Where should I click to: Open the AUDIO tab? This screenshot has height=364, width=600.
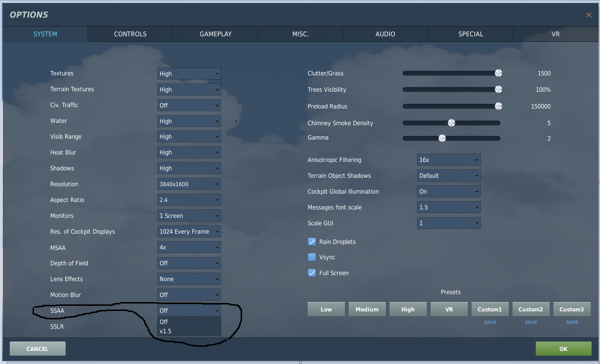385,34
